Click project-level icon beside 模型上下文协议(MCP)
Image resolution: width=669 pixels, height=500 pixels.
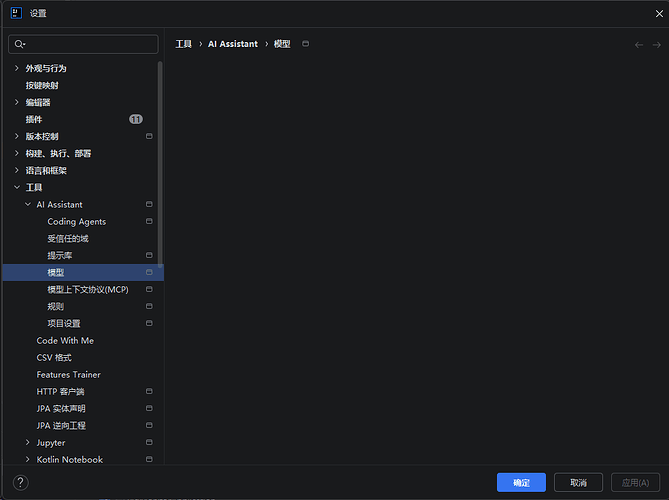point(149,289)
